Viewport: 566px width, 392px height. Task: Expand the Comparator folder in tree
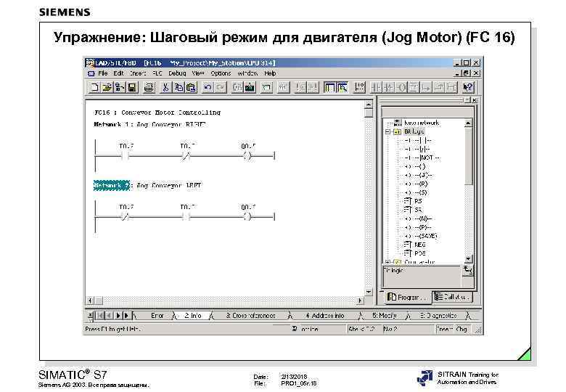tap(387, 262)
